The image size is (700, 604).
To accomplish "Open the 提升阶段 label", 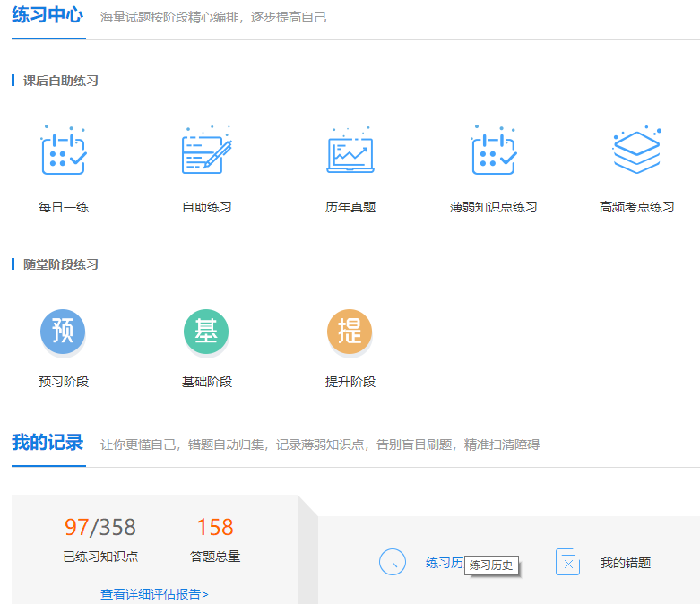I will pos(350,382).
